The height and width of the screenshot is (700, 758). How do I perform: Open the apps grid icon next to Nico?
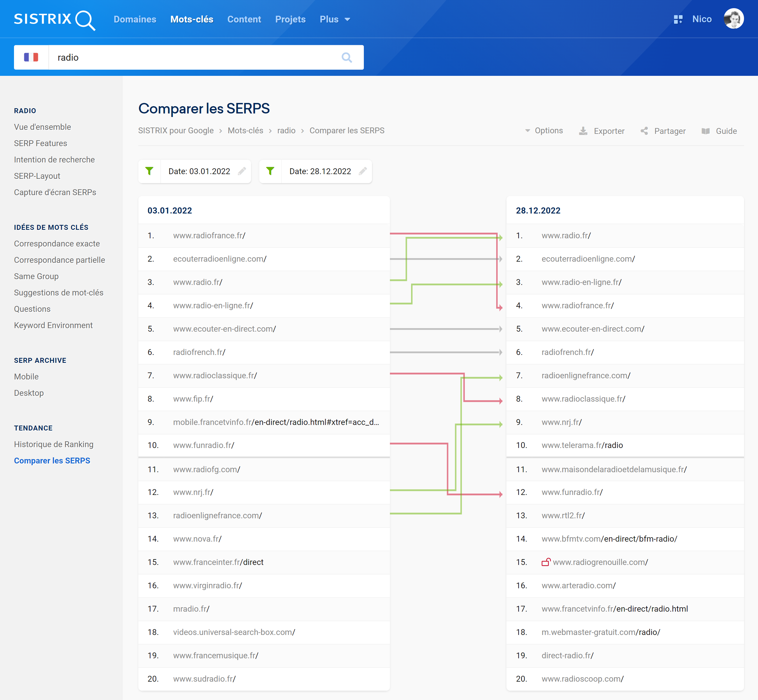678,19
